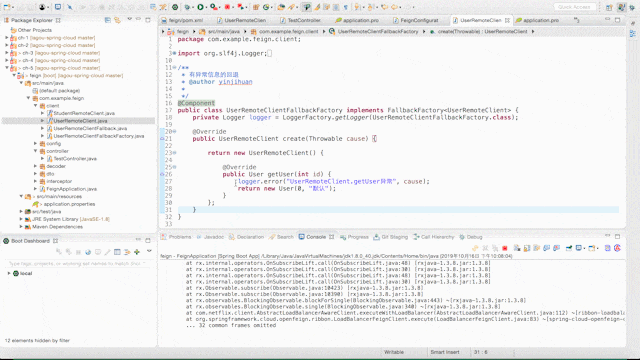
Task: Select UserRemoteClientFallback.java in explorer
Action: coord(90,128)
